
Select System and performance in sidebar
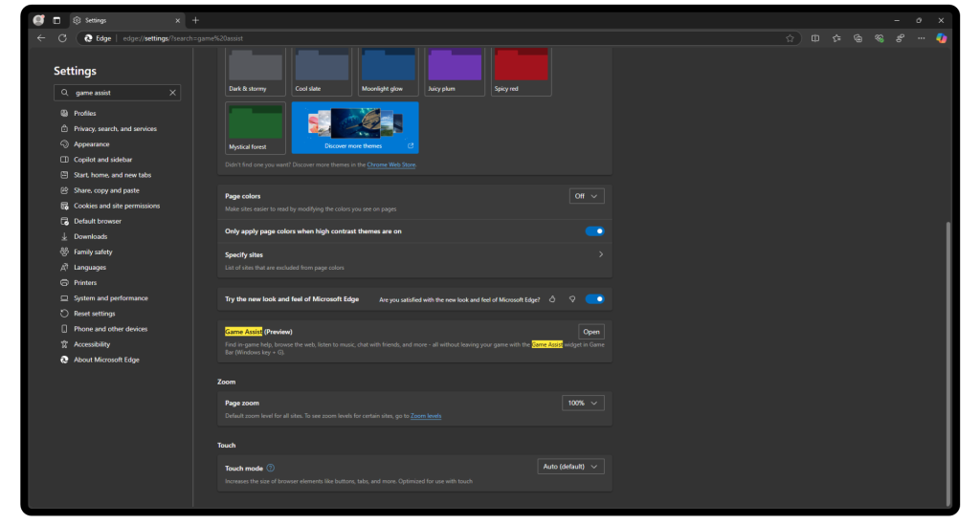tap(110, 298)
